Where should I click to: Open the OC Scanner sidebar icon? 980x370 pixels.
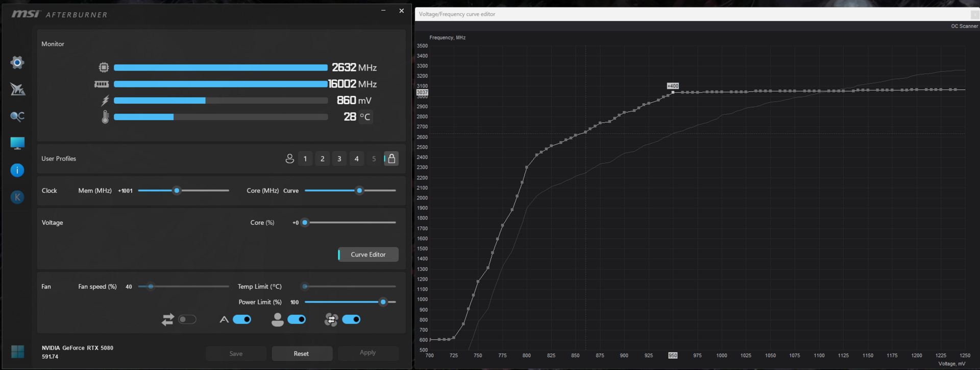coord(17,117)
